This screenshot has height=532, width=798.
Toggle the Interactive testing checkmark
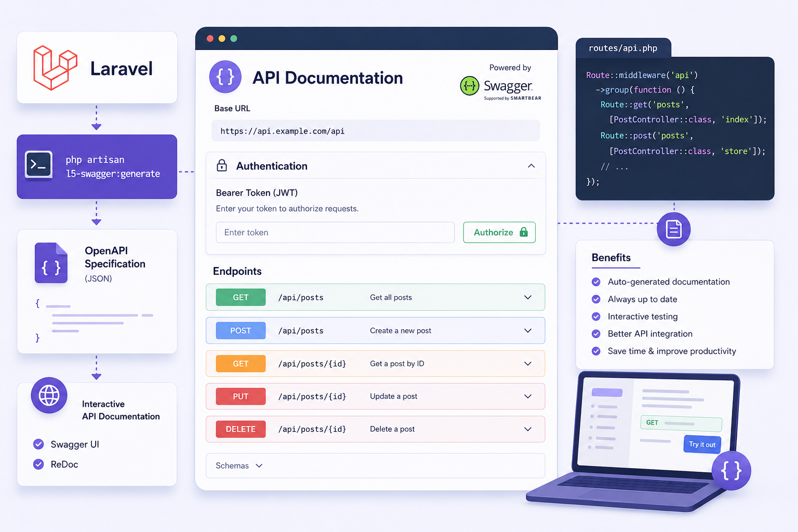click(596, 316)
